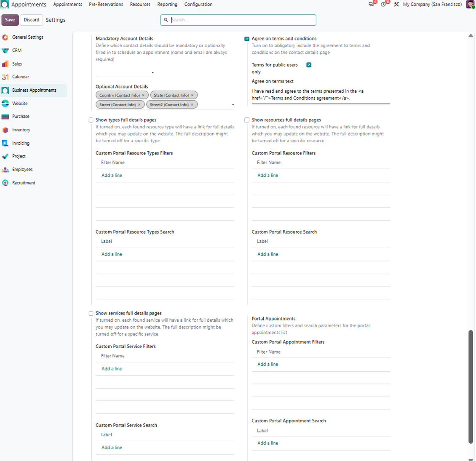
Task: Open the activities clock icon
Action: [x=383, y=4]
